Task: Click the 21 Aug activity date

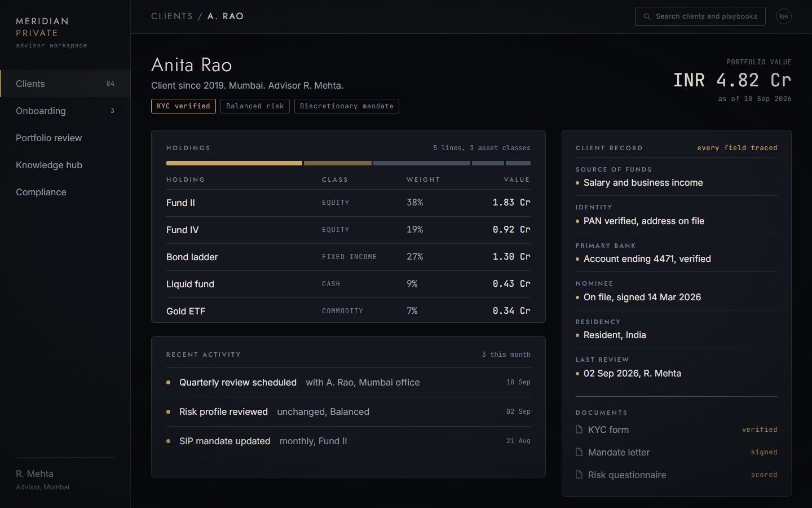Action: 518,441
